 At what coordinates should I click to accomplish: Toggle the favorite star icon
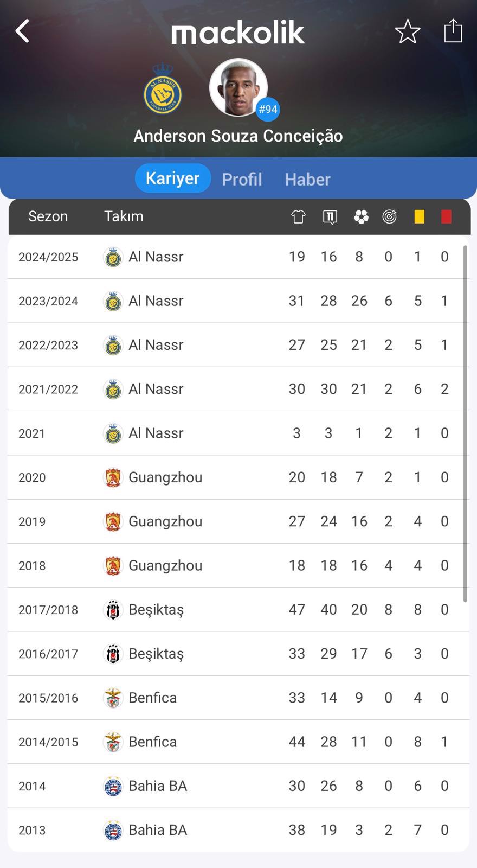pyautogui.click(x=408, y=31)
